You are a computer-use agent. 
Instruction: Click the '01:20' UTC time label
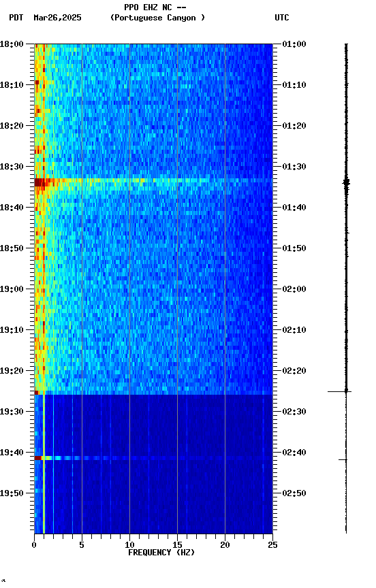[x=294, y=126]
